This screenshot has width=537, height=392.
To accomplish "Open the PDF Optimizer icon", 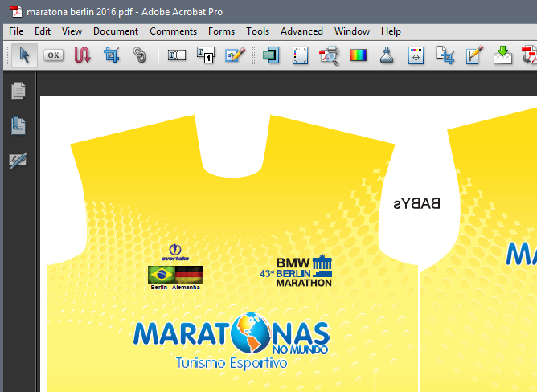I will click(530, 55).
